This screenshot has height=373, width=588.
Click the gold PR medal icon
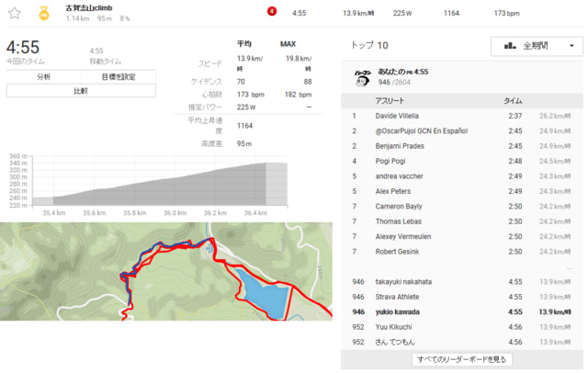click(x=44, y=13)
